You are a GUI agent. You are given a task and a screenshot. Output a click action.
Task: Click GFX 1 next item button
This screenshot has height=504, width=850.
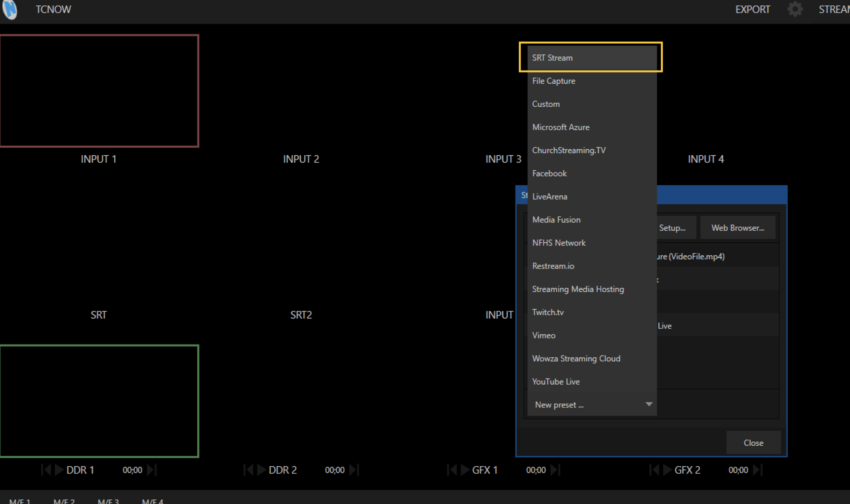[556, 470]
